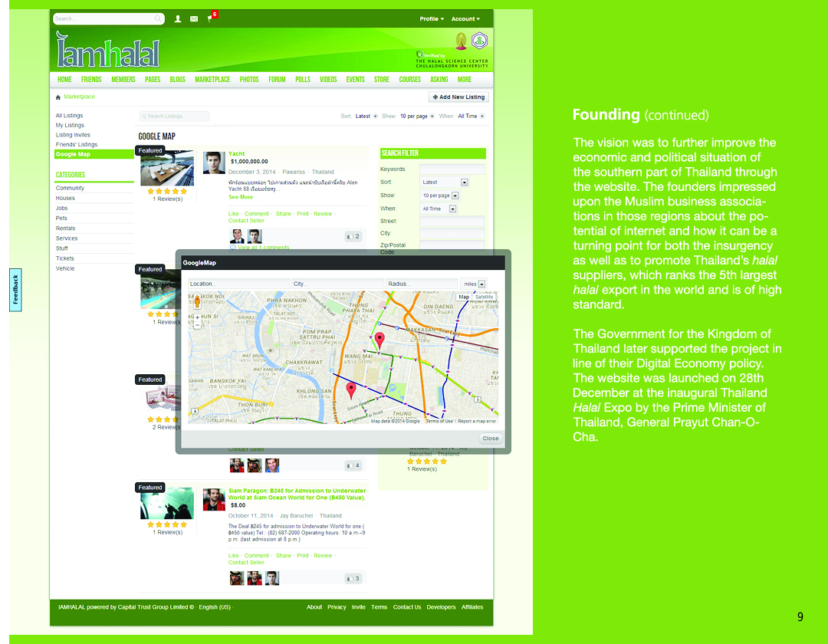Click Yacht listing like count badge showing 2
828x644 pixels.
click(x=353, y=236)
